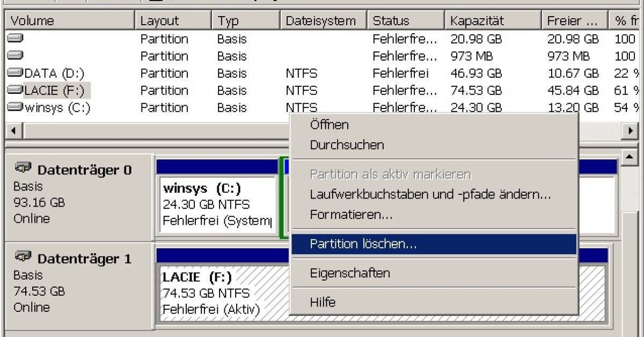Click Hilfe in the context menu
Viewport: 644px width, 337px height.
click(x=323, y=302)
